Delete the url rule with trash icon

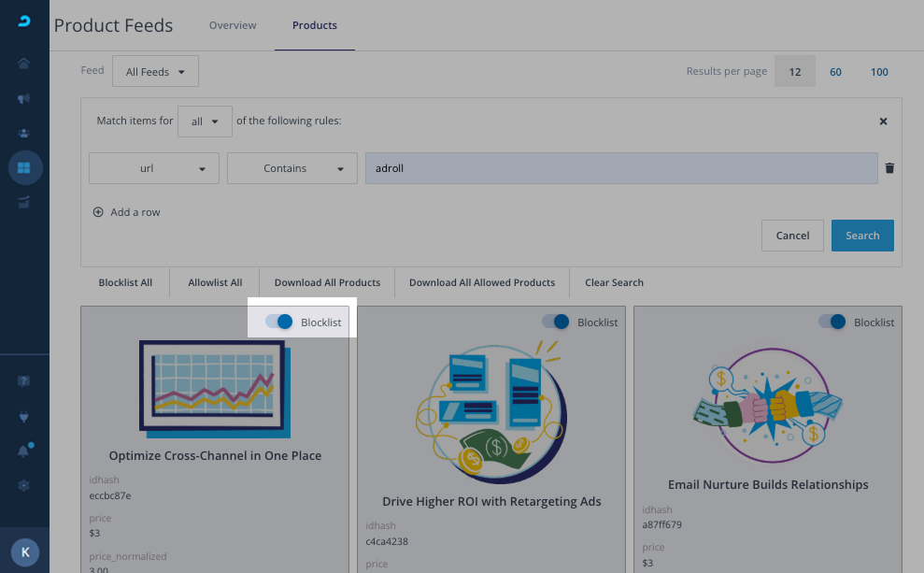889,168
